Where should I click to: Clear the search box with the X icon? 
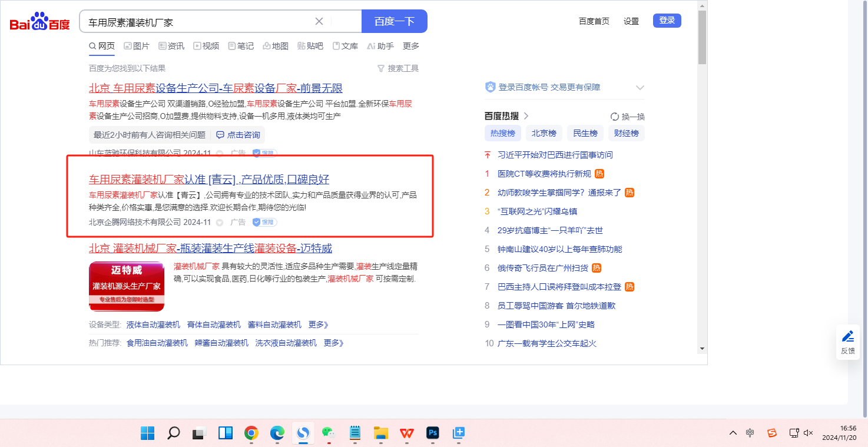(x=319, y=21)
